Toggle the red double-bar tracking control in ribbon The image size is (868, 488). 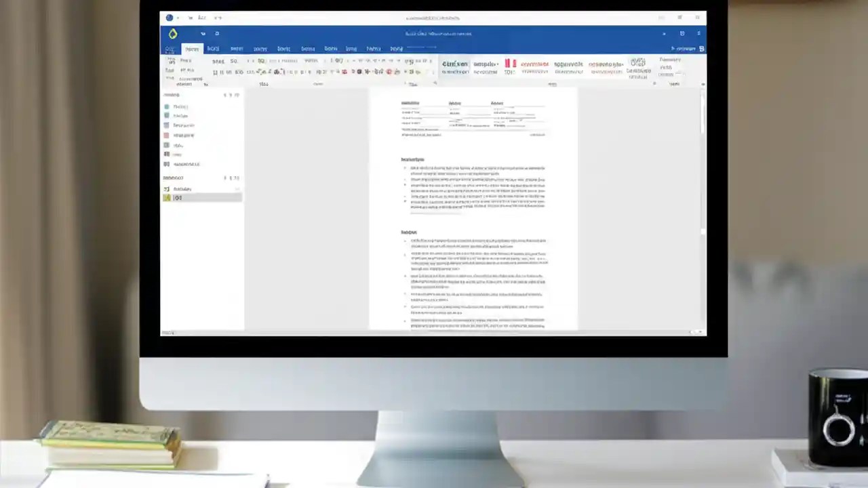coord(510,64)
